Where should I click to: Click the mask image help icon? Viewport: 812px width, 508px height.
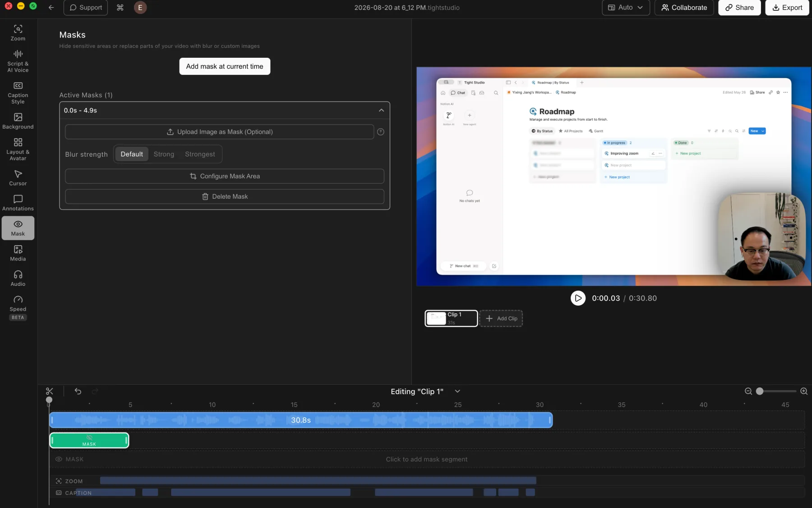tap(381, 132)
